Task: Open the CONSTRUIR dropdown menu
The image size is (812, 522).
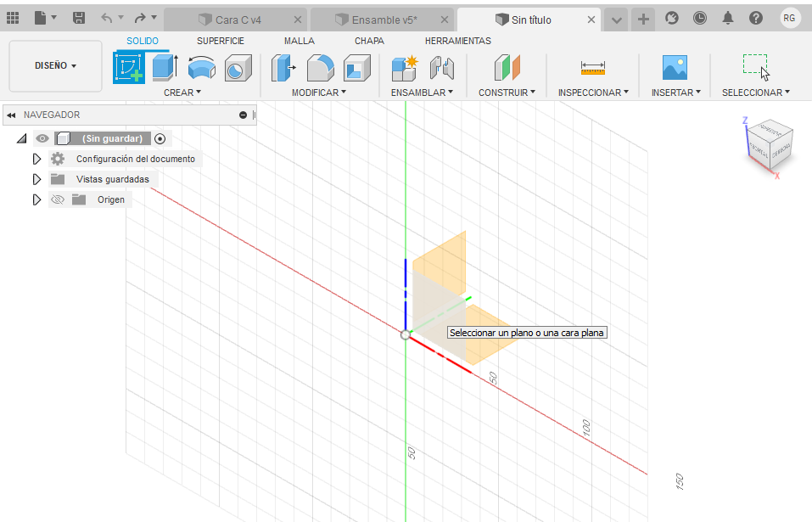Action: [x=507, y=93]
